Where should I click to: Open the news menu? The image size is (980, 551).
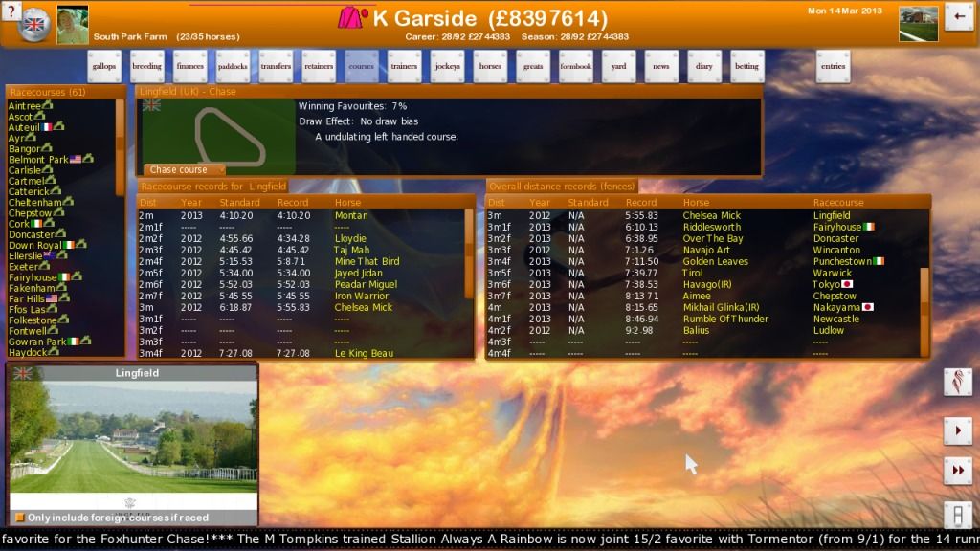tap(661, 66)
